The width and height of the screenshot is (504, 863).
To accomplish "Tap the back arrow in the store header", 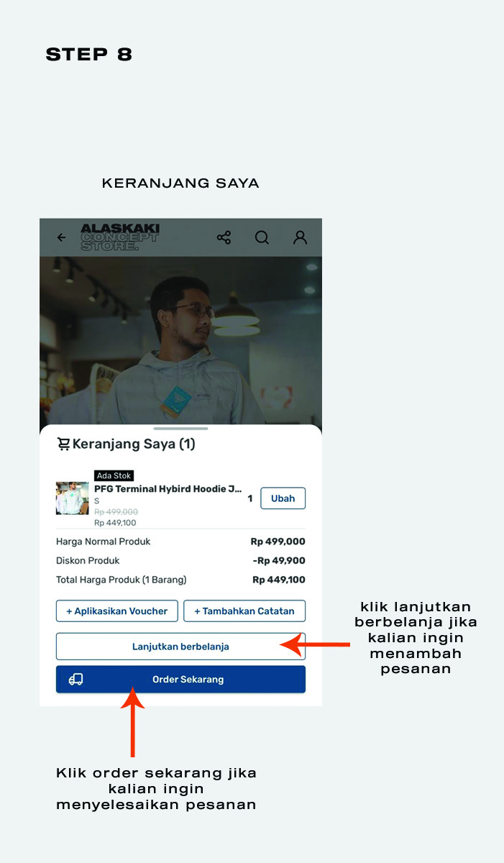I will (x=61, y=237).
